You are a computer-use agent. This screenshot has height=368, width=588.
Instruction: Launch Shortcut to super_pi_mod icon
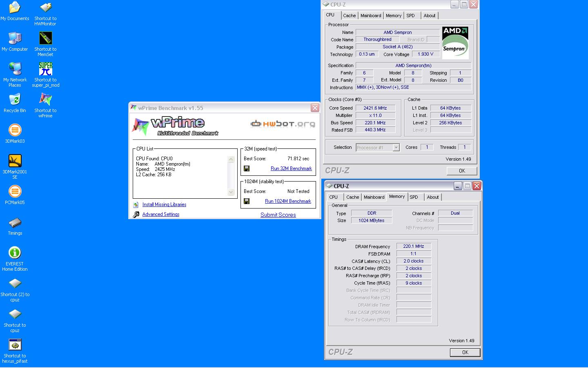pos(45,75)
